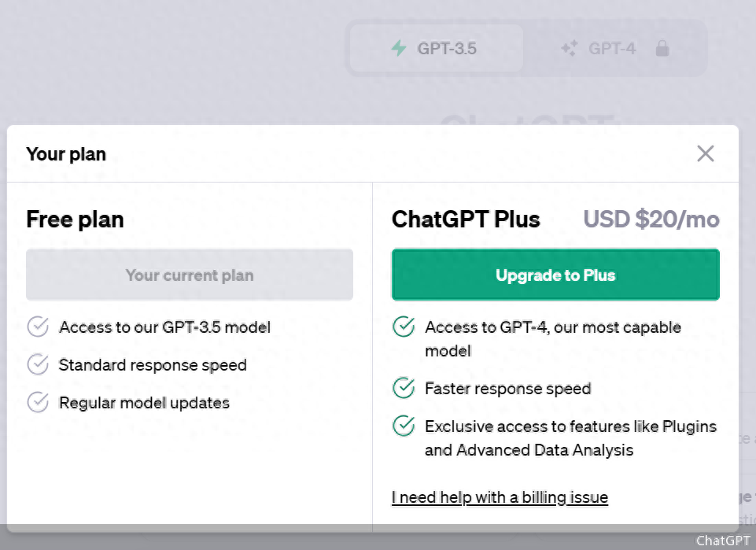Click the lock icon on the GPT-4 tab

point(662,49)
